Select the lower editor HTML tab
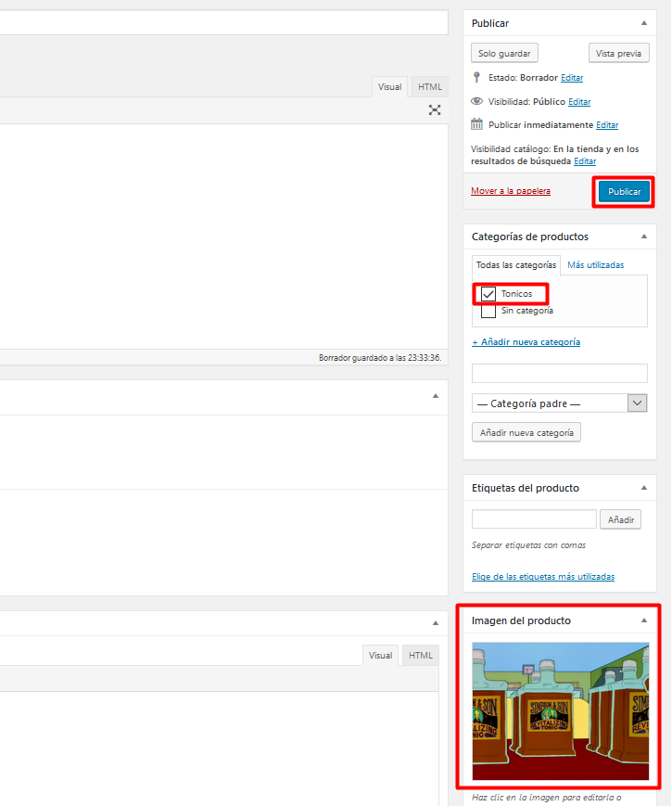672x806 pixels. tap(420, 656)
